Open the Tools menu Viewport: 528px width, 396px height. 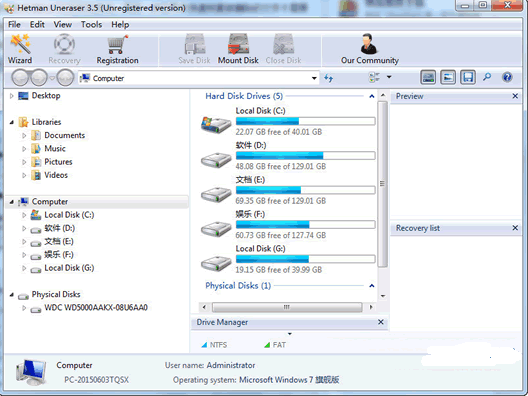91,25
